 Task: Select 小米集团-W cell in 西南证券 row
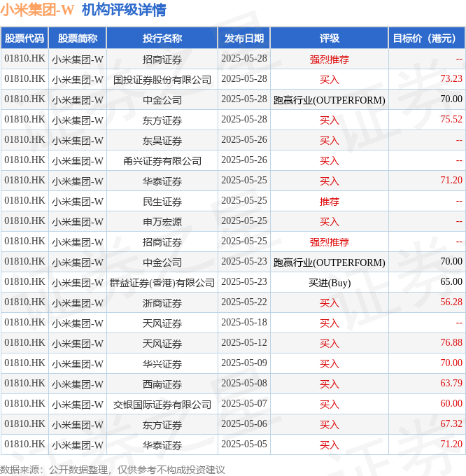tap(78, 384)
